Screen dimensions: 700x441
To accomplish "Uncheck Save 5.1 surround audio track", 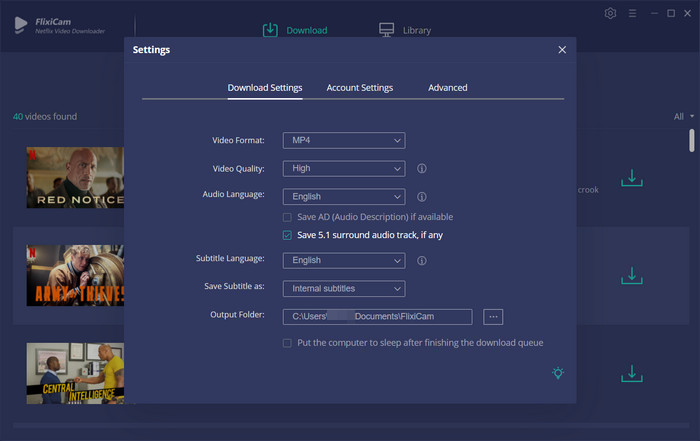I will pyautogui.click(x=288, y=236).
